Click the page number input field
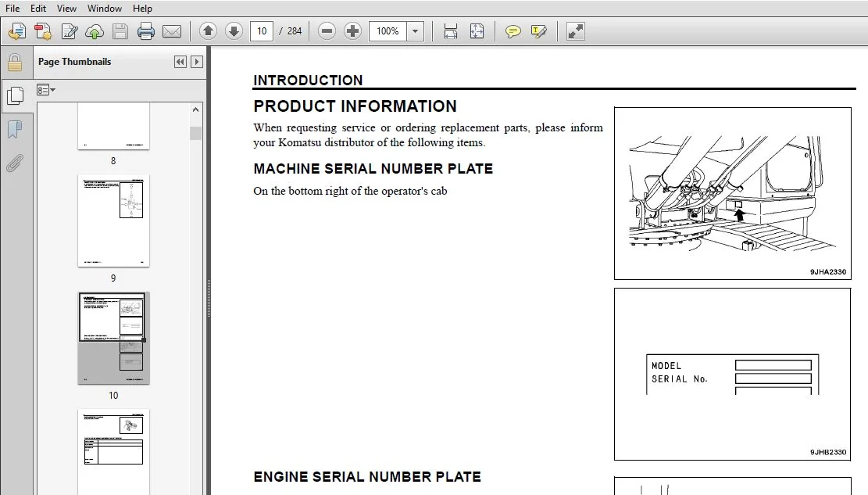 click(261, 31)
